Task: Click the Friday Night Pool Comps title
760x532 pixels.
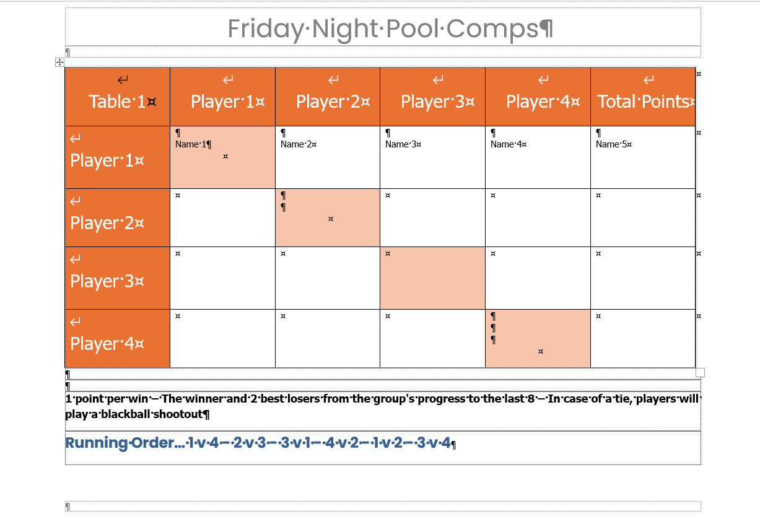Action: (390, 28)
